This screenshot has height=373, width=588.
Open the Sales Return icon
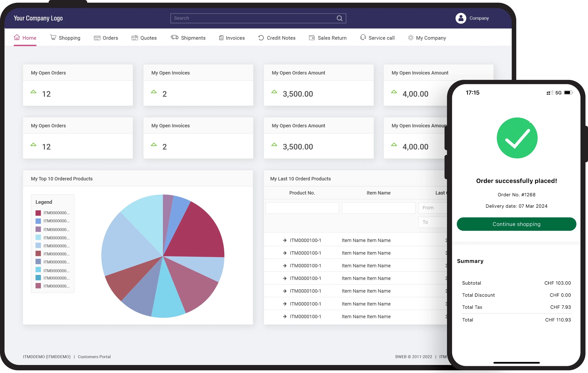312,38
